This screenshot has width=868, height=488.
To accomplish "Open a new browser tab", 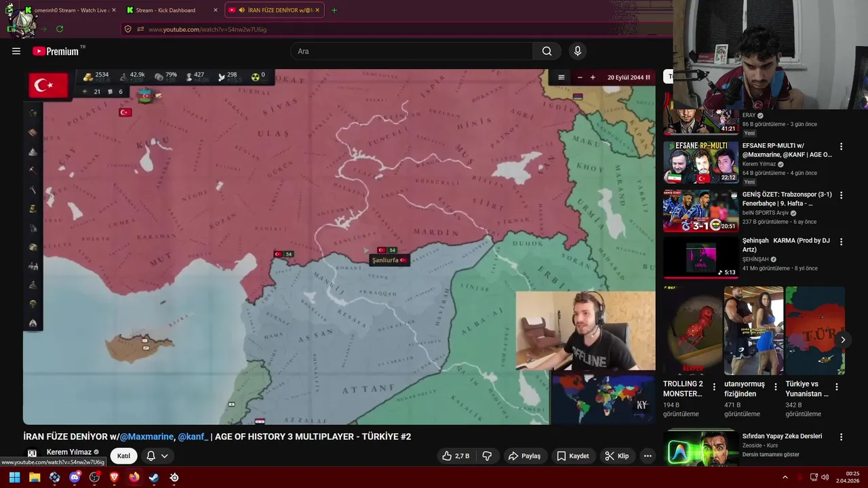I will tap(334, 10).
